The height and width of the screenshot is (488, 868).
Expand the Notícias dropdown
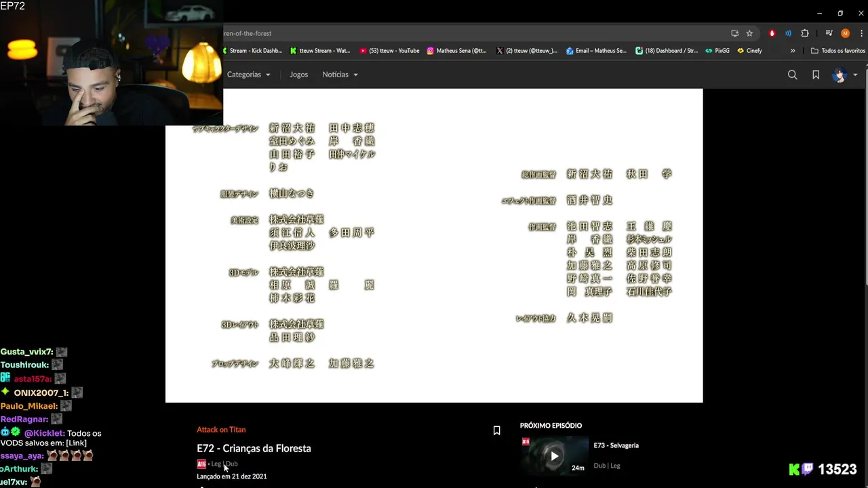pyautogui.click(x=340, y=75)
